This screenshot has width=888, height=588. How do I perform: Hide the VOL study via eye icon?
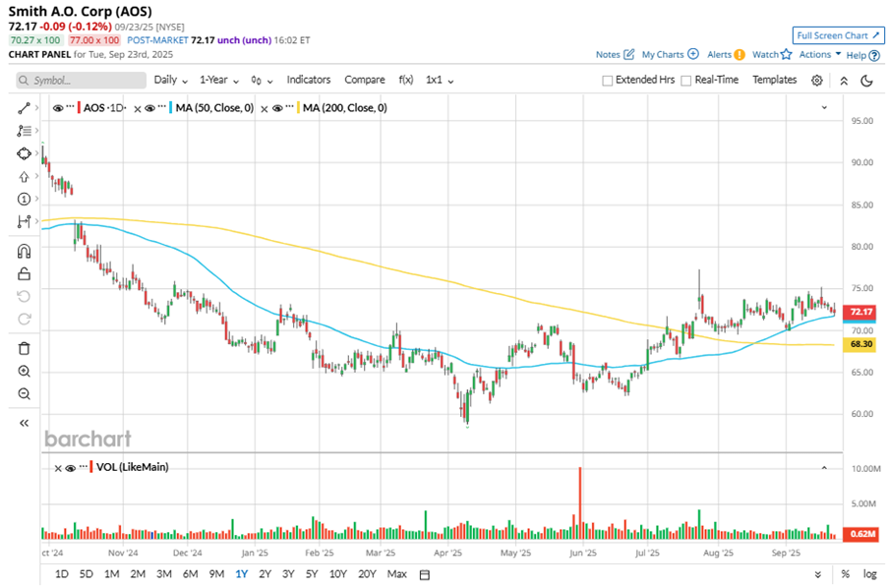70,468
